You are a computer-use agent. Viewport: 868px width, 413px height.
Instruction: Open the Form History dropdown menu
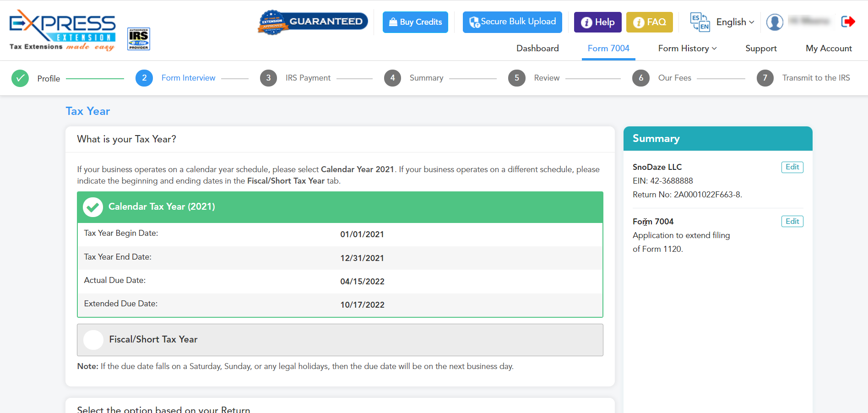point(687,49)
